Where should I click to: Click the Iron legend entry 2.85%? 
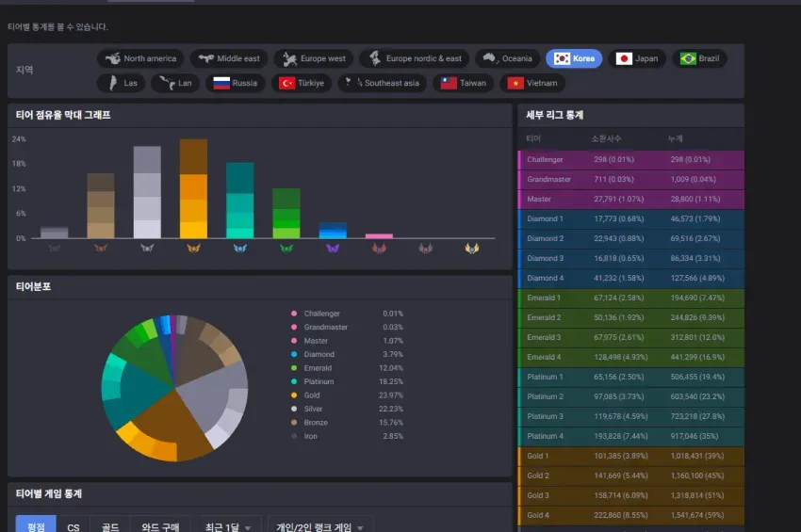pyautogui.click(x=347, y=437)
